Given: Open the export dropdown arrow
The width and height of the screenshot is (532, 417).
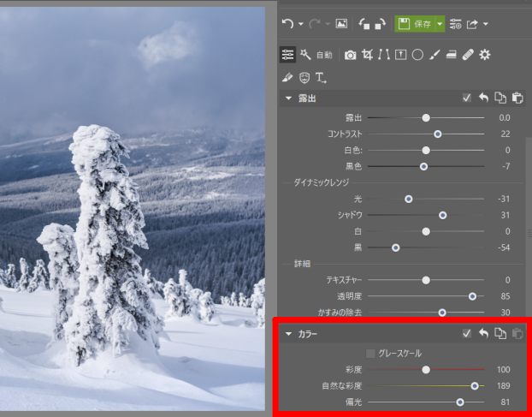Looking at the screenshot, I should click(x=486, y=24).
